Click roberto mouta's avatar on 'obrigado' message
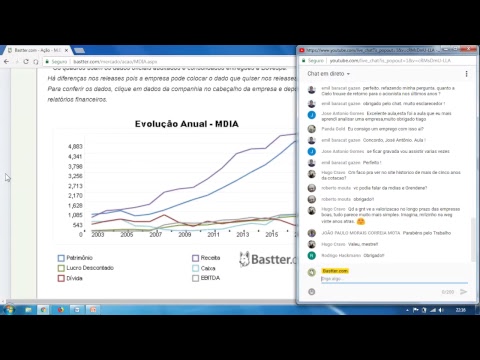480x360 pixels. point(312,199)
